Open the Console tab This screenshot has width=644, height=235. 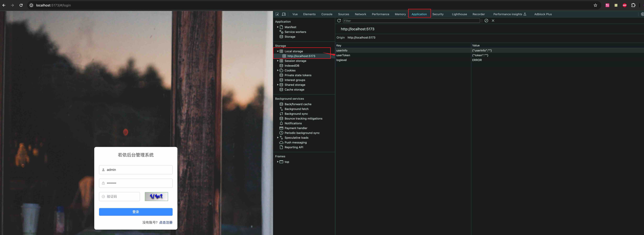click(x=327, y=14)
